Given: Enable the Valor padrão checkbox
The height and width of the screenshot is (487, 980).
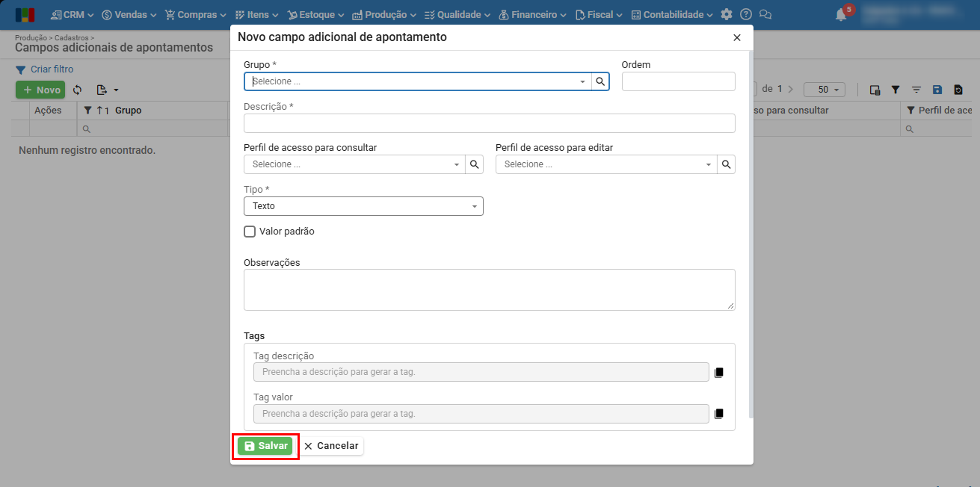Looking at the screenshot, I should point(250,232).
